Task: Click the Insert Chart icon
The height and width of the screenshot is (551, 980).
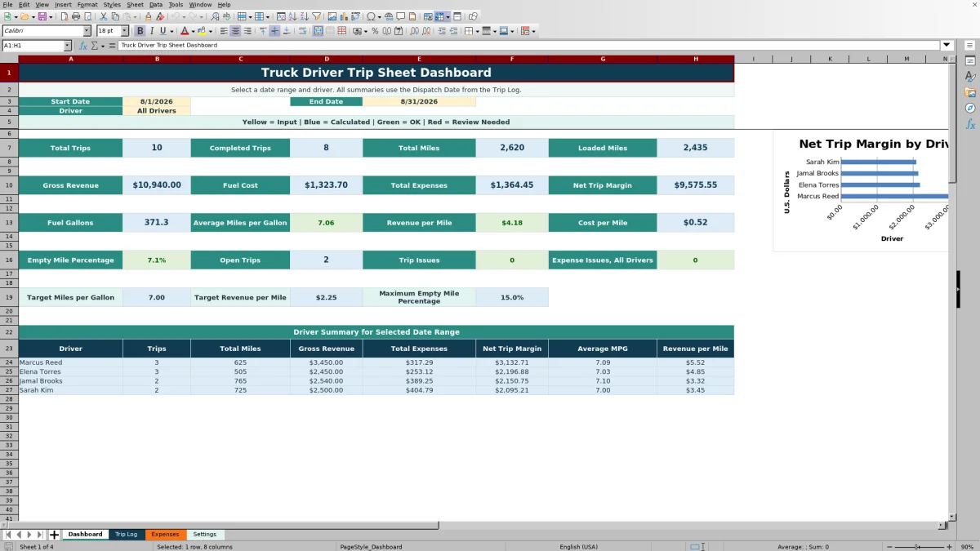Action: tap(343, 16)
